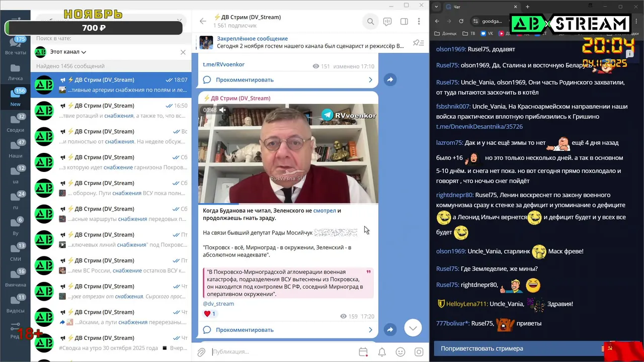Close the in-chat search with the X
Viewport: 644px width, 362px height.
pyautogui.click(x=183, y=52)
